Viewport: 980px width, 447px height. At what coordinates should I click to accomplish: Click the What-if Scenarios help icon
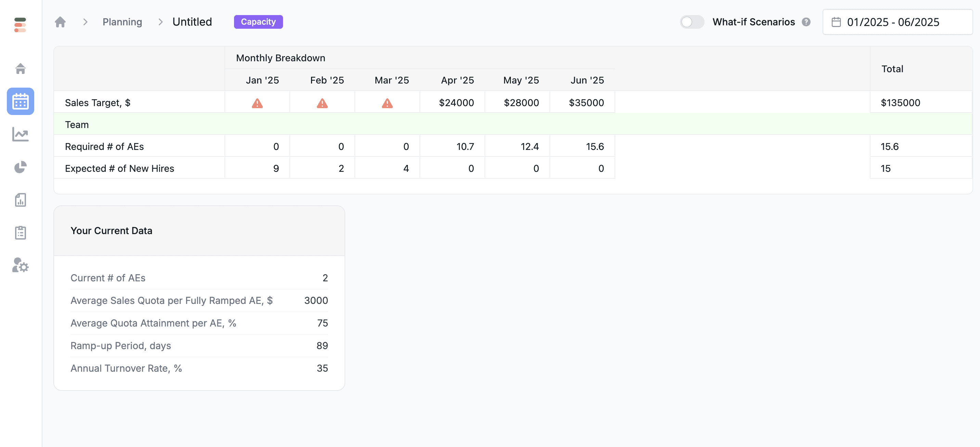(806, 22)
